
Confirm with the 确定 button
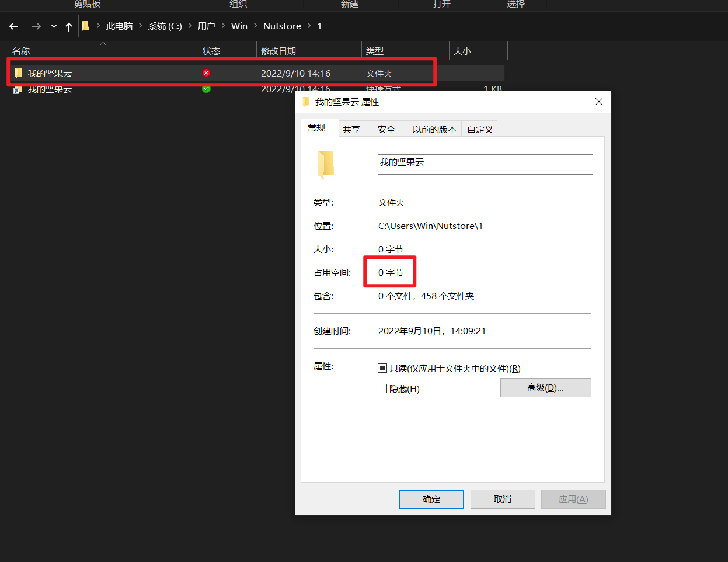431,499
